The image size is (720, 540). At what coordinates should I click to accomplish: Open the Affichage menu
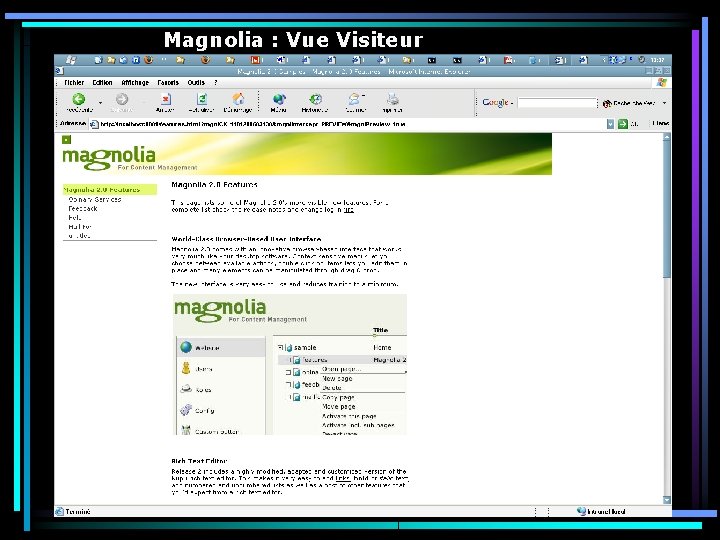pos(135,83)
